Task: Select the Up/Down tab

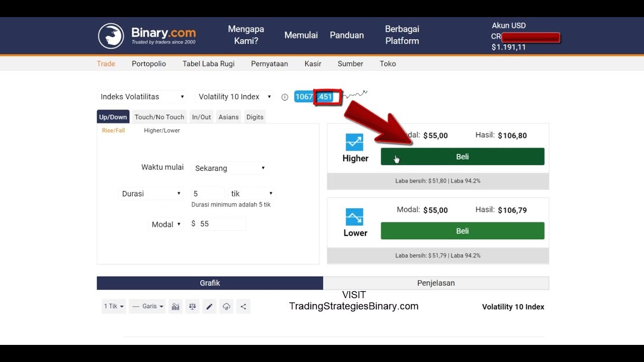Action: (x=113, y=117)
